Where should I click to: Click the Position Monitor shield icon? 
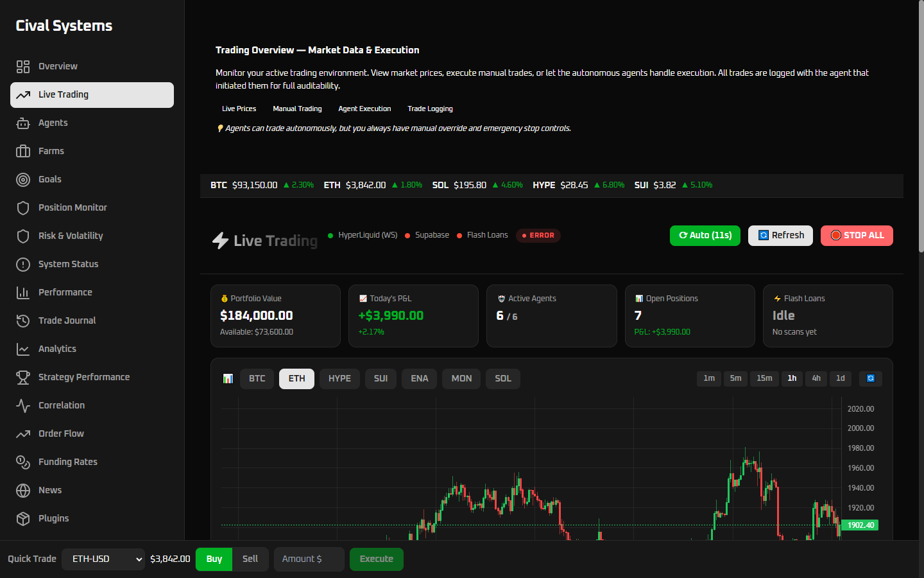point(23,208)
